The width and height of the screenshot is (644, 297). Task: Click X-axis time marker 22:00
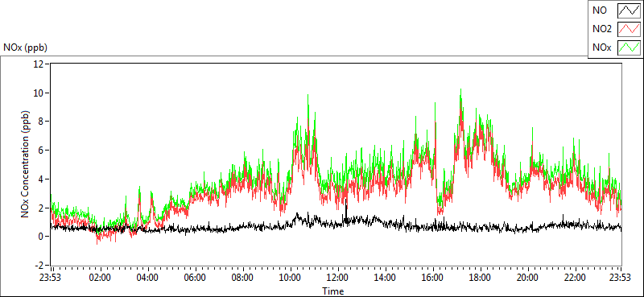click(575, 278)
